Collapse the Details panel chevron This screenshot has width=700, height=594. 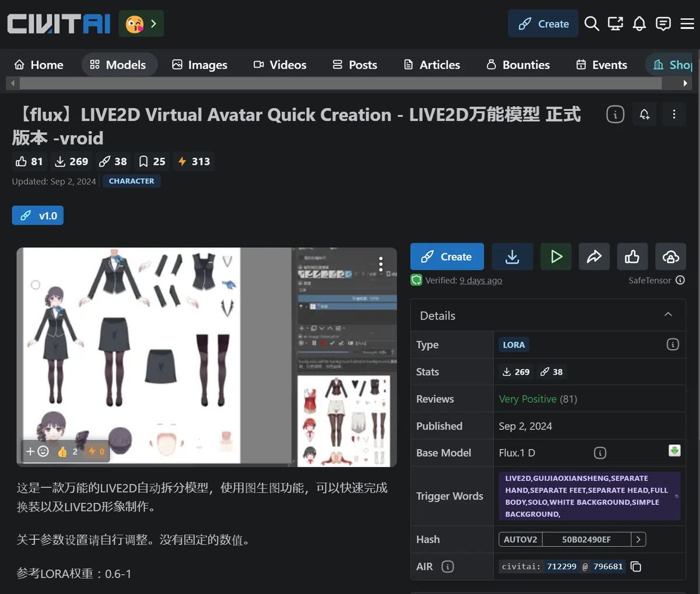click(668, 315)
